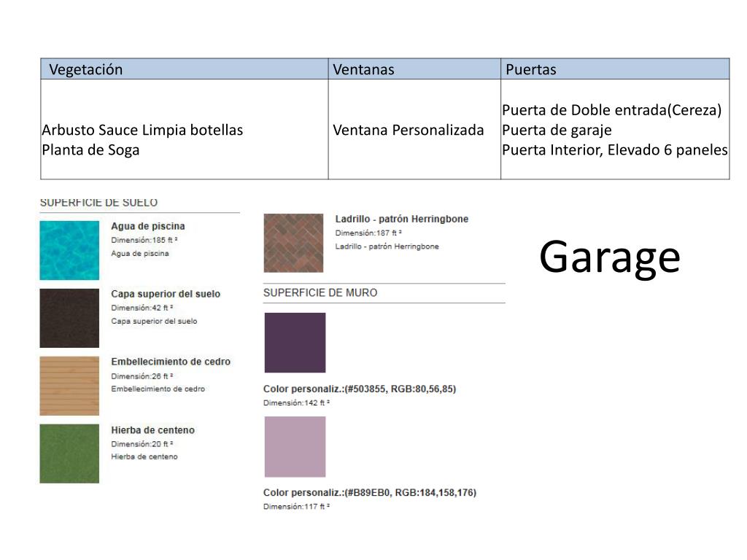Image resolution: width=747 pixels, height=560 pixels.
Task: Click Puerta Interior, Elevado 6 paneles
Action: tap(615, 150)
